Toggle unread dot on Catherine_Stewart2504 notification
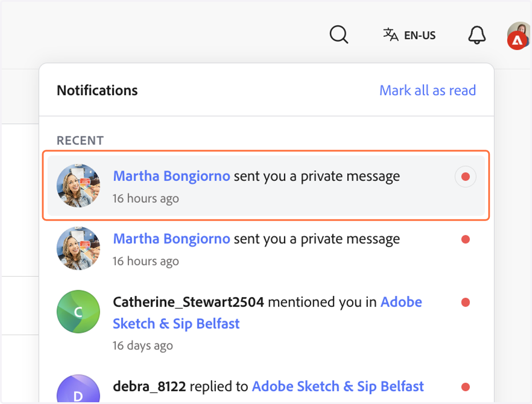Screen dimensions: 532x404 (x=465, y=303)
